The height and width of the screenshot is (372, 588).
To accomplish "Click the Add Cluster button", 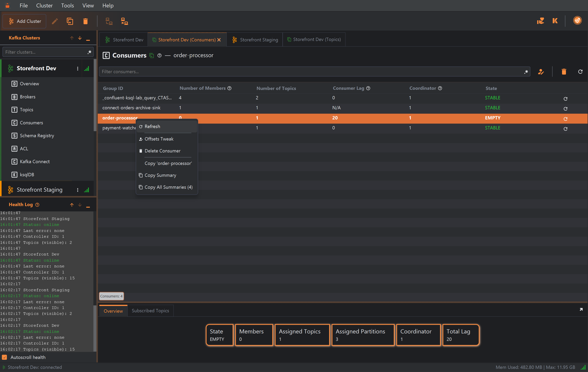I will [24, 21].
